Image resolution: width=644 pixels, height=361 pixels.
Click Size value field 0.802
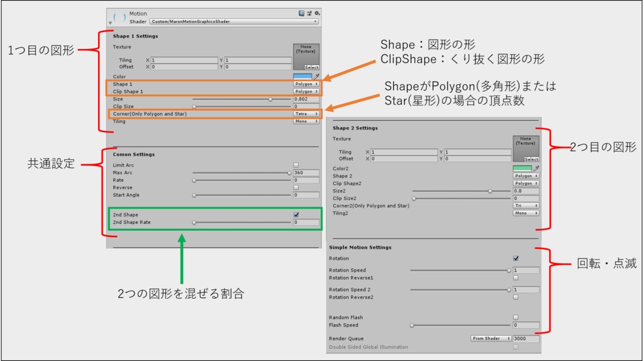306,99
